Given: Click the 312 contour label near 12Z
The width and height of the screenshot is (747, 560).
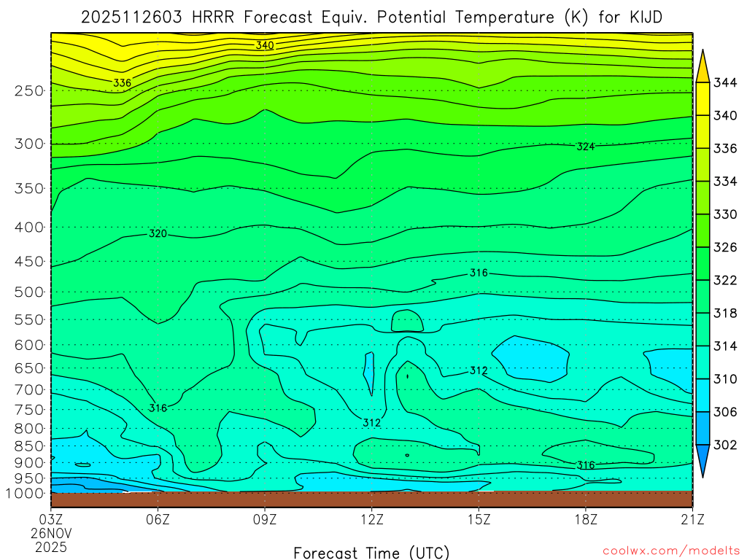Looking at the screenshot, I should [371, 423].
